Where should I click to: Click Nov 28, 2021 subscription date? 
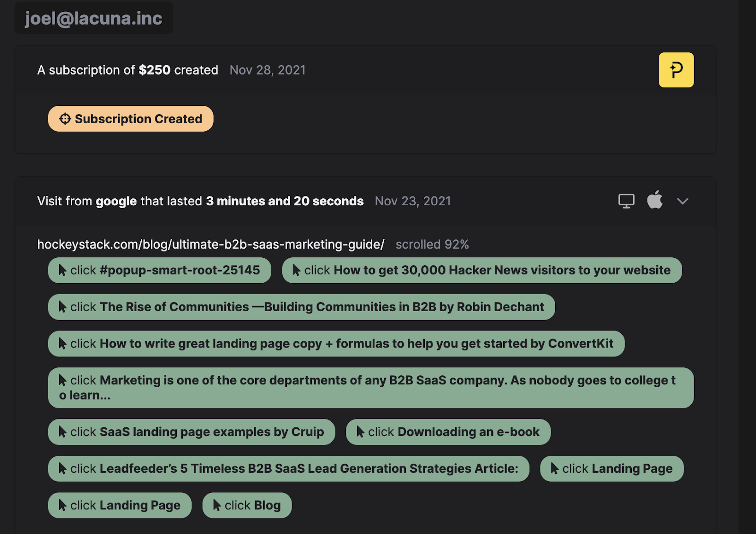click(x=267, y=70)
